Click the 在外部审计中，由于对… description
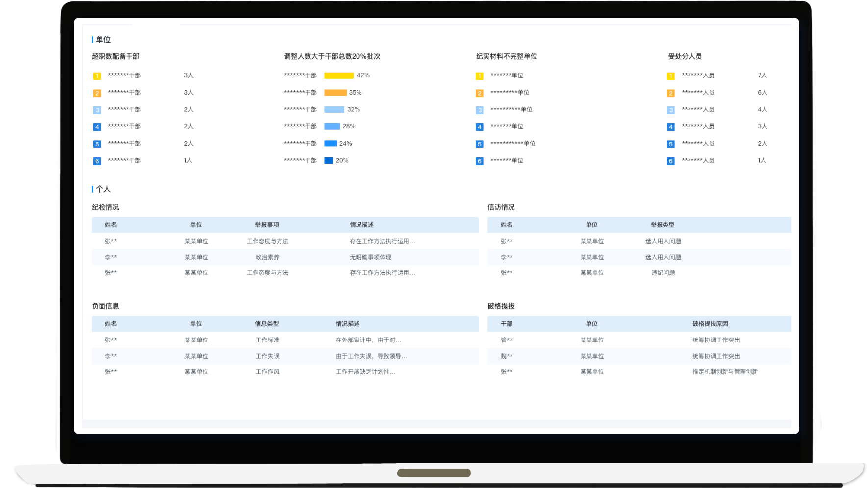 [368, 340]
